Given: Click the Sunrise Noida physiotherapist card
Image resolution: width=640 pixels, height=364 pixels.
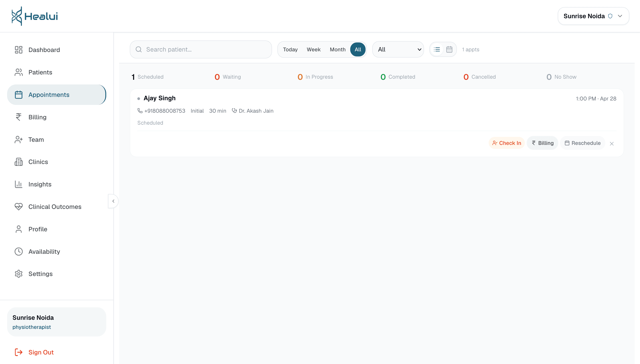Looking at the screenshot, I should tap(56, 322).
